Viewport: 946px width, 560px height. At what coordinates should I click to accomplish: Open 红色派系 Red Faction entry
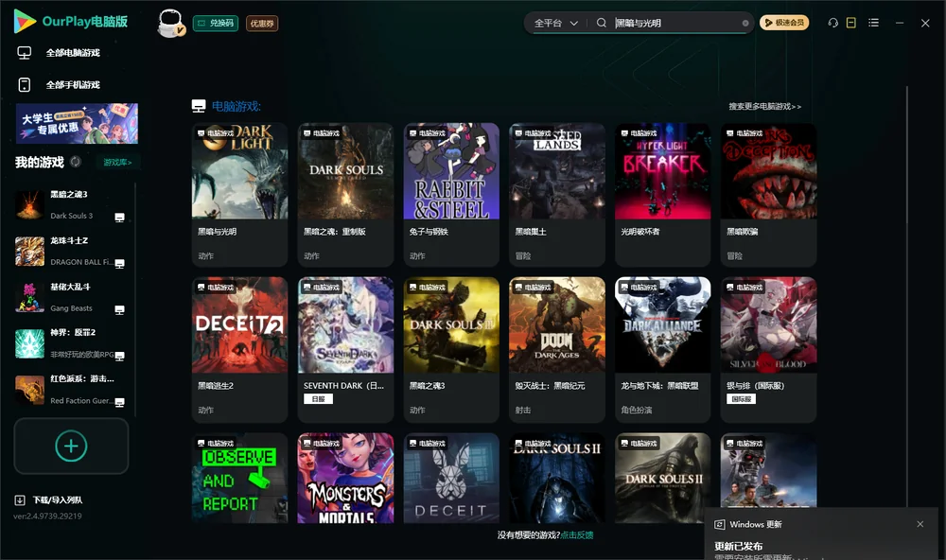71,390
